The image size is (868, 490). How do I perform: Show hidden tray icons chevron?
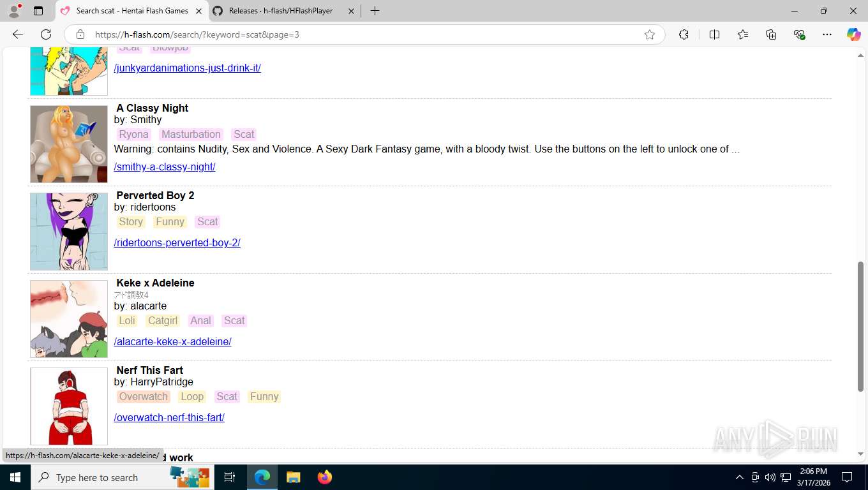coord(739,477)
